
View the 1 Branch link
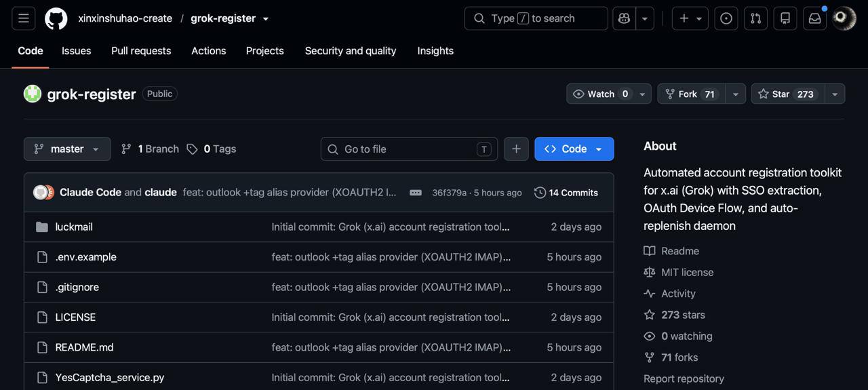[x=150, y=149]
